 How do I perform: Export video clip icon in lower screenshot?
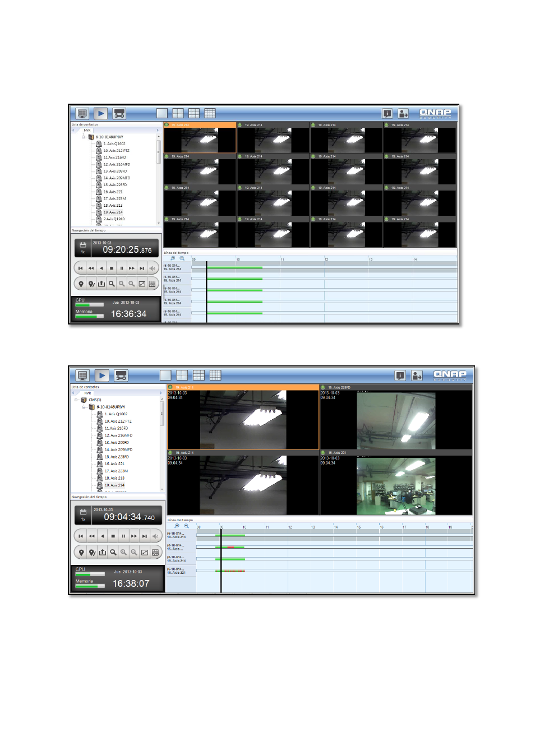tap(103, 553)
